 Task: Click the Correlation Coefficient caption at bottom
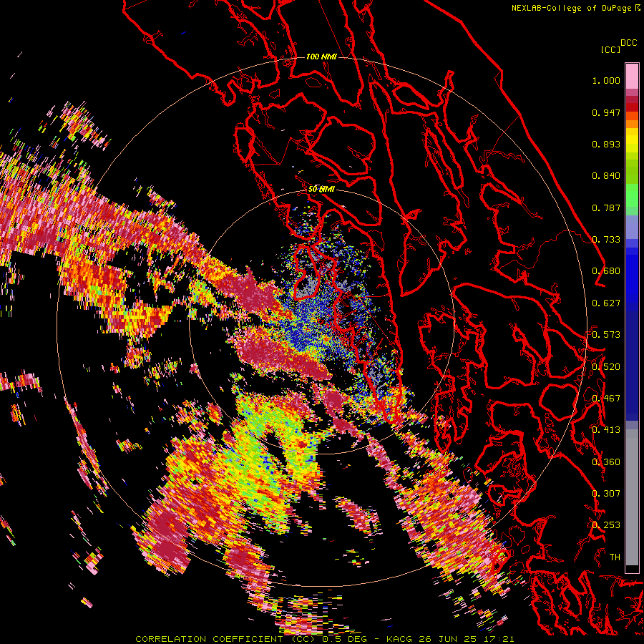[x=324, y=639]
